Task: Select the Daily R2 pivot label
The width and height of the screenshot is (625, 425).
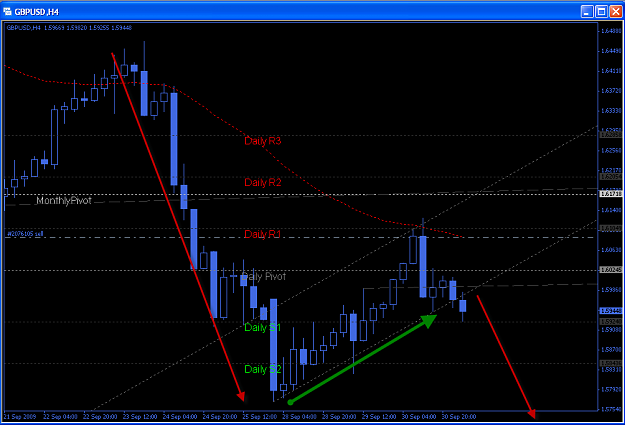Action: [263, 182]
